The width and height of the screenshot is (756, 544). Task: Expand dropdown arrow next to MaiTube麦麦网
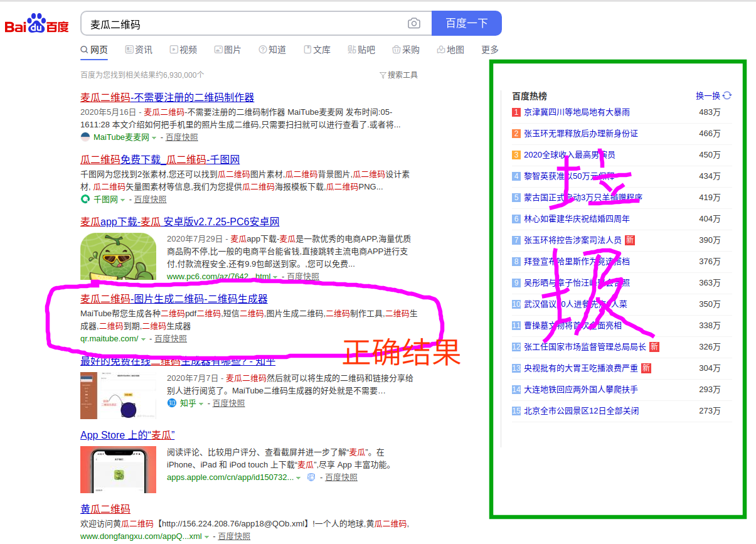pyautogui.click(x=154, y=138)
